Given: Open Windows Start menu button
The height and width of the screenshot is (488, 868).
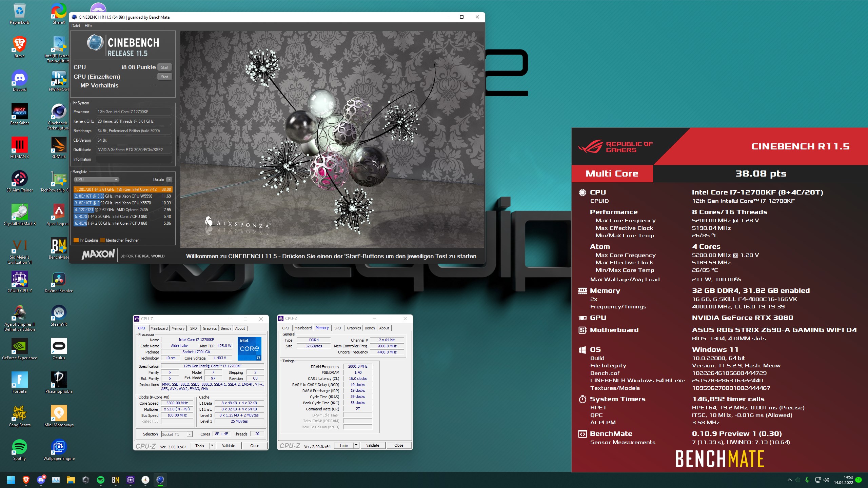Looking at the screenshot, I should point(11,480).
